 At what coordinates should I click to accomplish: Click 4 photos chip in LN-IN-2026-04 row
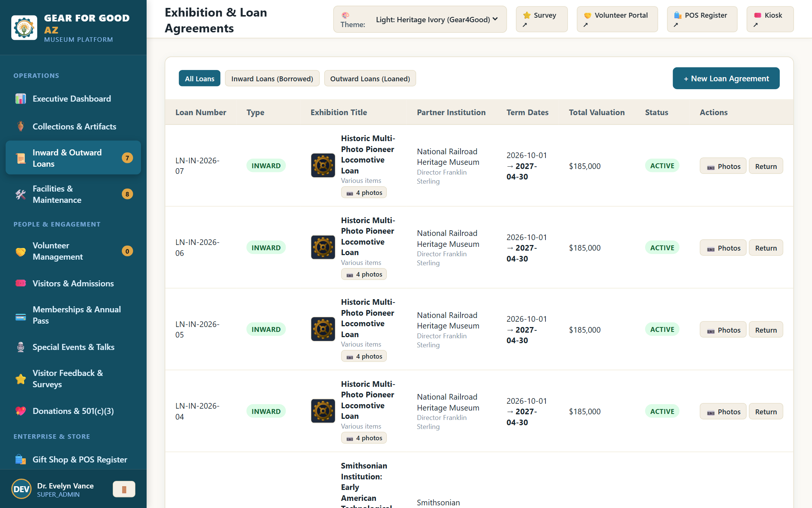364,438
